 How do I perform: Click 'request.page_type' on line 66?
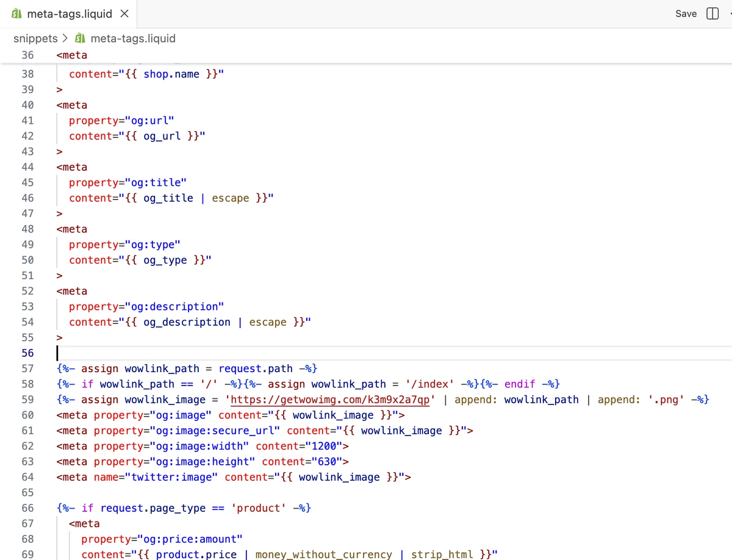click(x=153, y=508)
